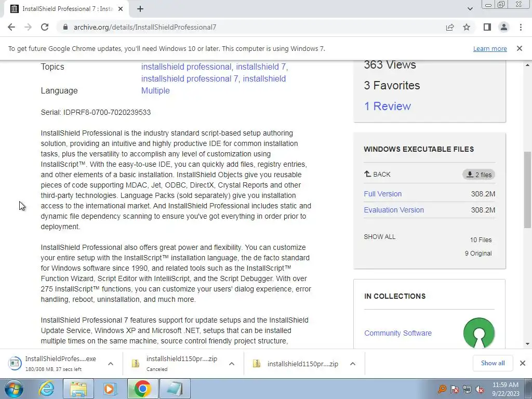Open Action Center flag tray icon
532x399 pixels.
[x=455, y=389]
